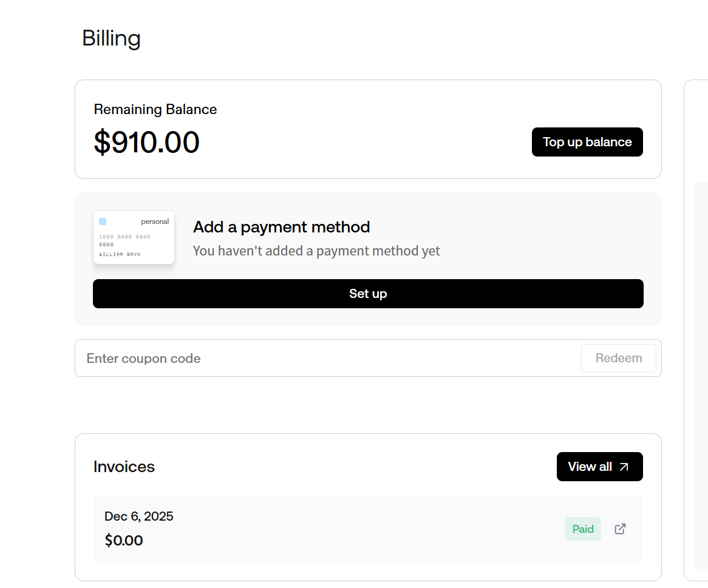Click the personal card thumbnail
Screen dimensions: 708x588
[134, 237]
